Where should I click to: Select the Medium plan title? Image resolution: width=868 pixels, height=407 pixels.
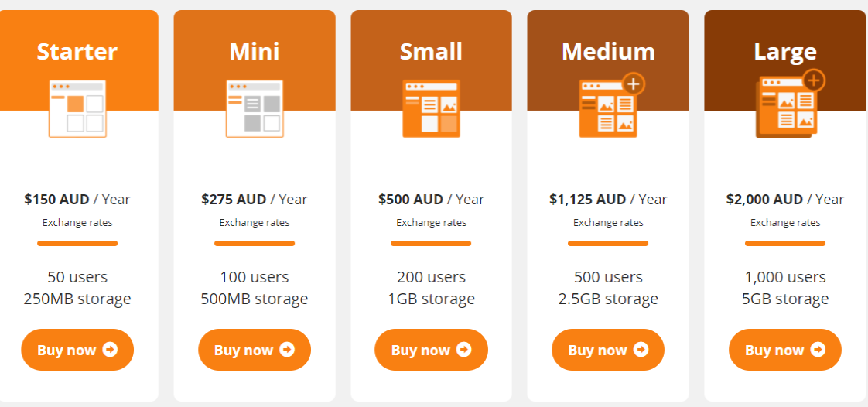[x=608, y=51]
